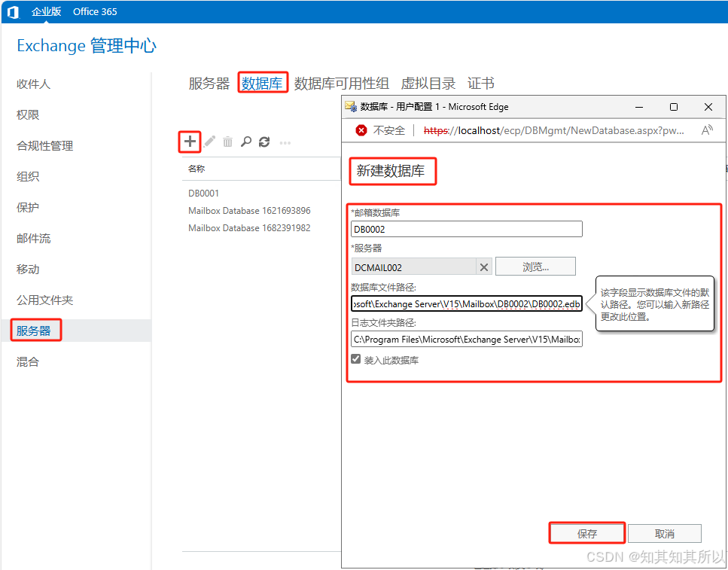Image resolution: width=728 pixels, height=570 pixels.
Task: Open 混合 in the sidebar
Action: click(28, 362)
